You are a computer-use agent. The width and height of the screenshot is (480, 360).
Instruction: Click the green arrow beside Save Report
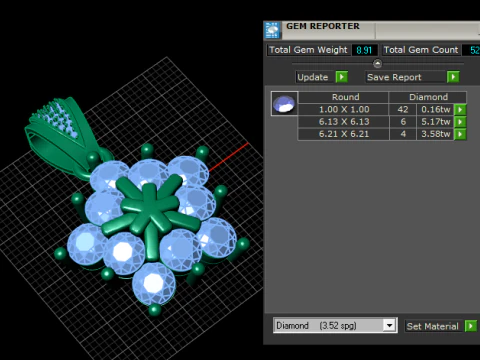point(453,77)
